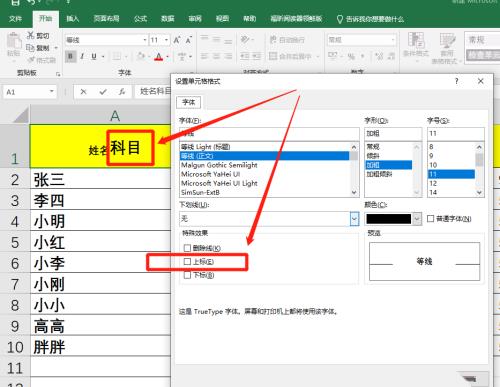Toggle Bold formatting in ribbon
The height and width of the screenshot is (387, 500).
tap(70, 56)
